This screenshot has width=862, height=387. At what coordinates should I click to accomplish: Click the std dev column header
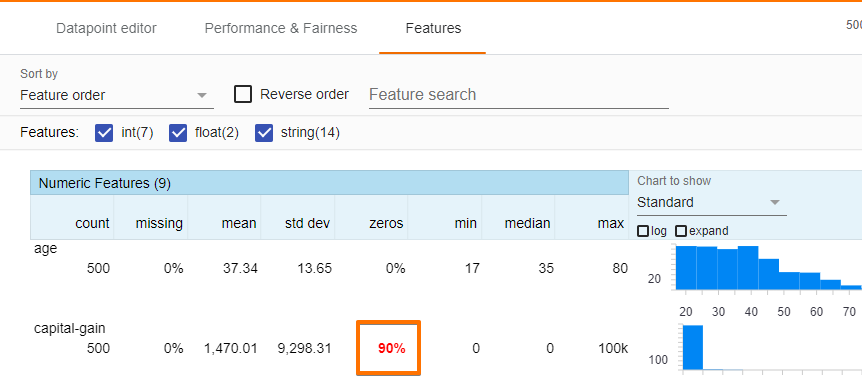click(307, 223)
